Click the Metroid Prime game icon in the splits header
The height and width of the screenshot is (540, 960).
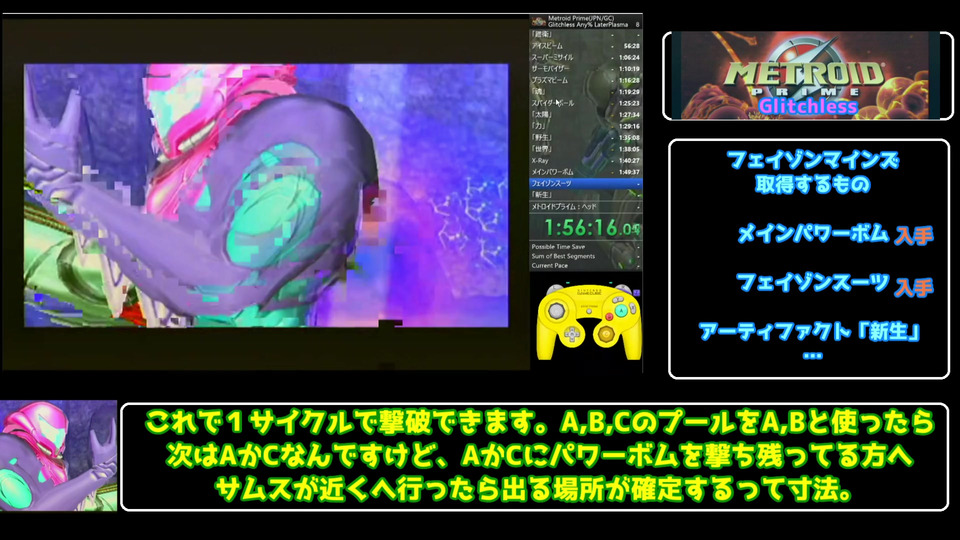click(x=538, y=21)
